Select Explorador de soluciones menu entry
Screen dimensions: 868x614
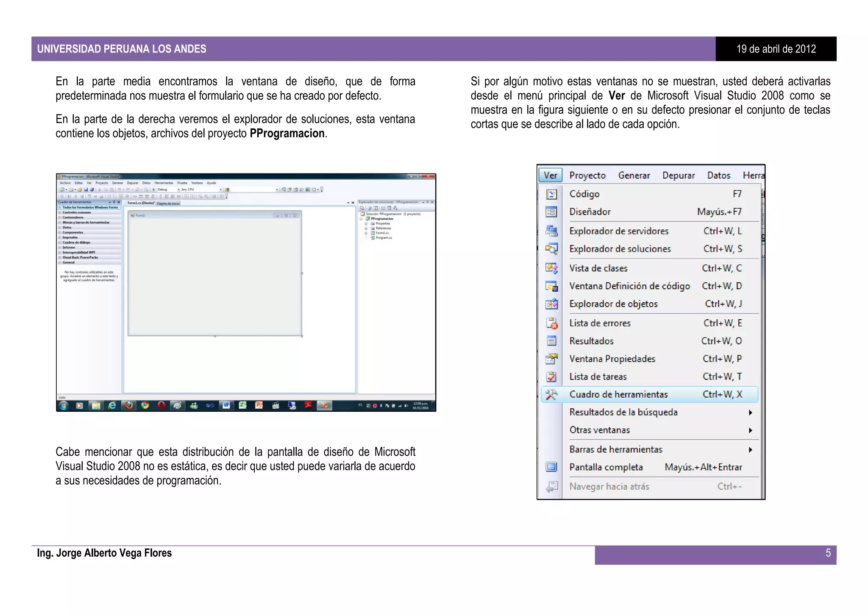(620, 249)
